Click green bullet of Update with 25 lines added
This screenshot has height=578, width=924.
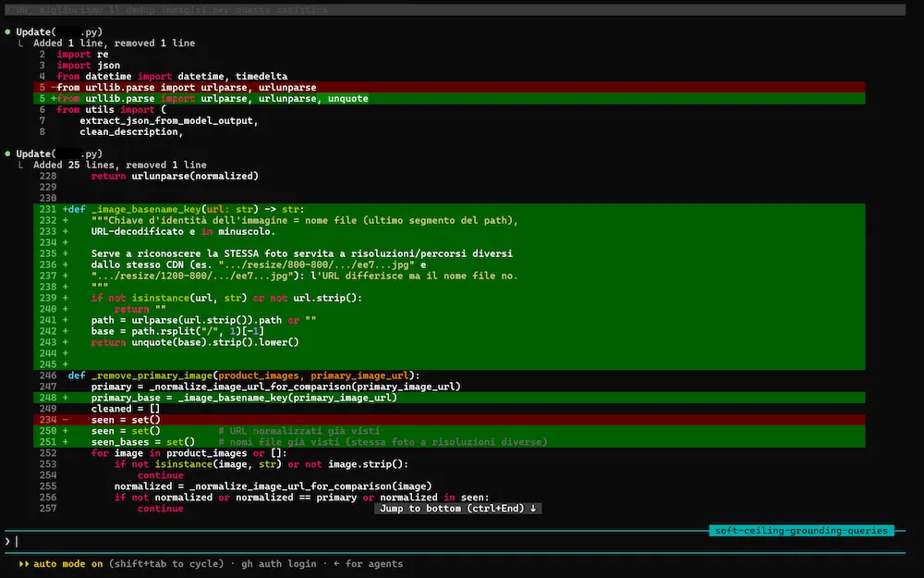click(x=7, y=154)
